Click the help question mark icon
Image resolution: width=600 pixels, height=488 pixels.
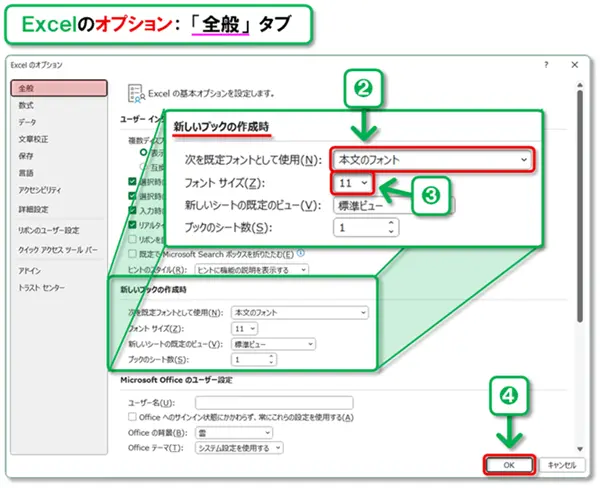coord(546,65)
